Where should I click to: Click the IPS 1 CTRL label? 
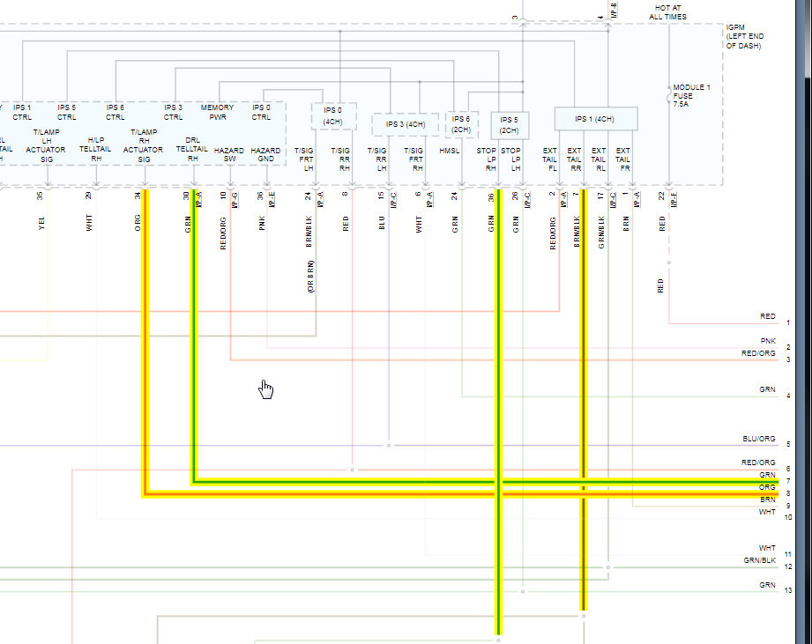(22, 112)
